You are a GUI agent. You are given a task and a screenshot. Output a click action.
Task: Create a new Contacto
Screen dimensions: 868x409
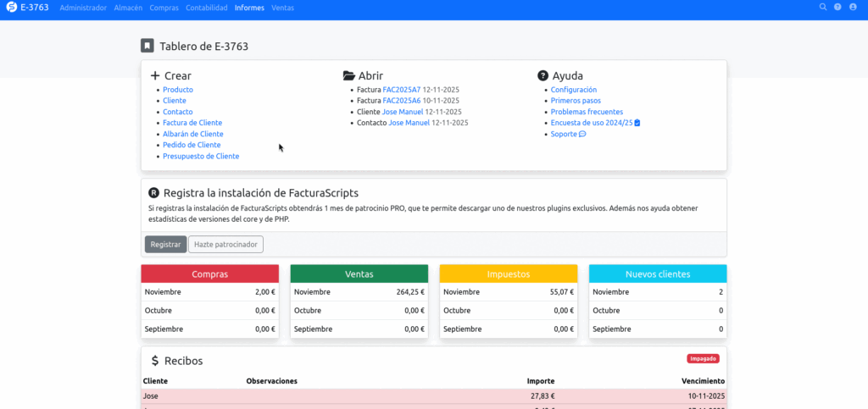[178, 112]
